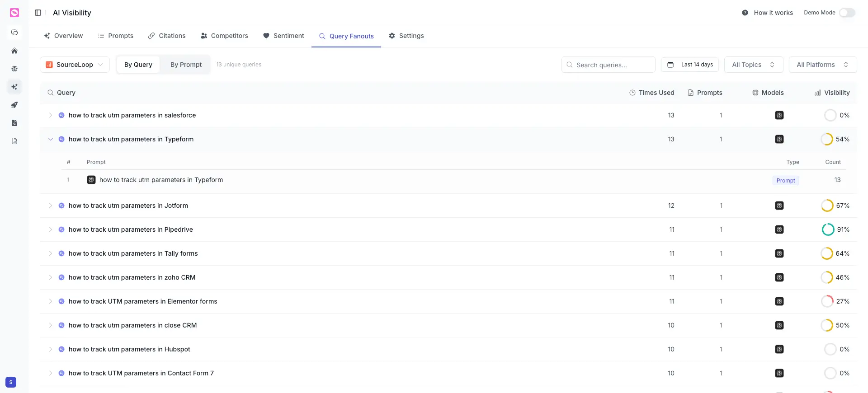Click query icon beside salesforce query
This screenshot has width=868, height=393.
coord(61,115)
